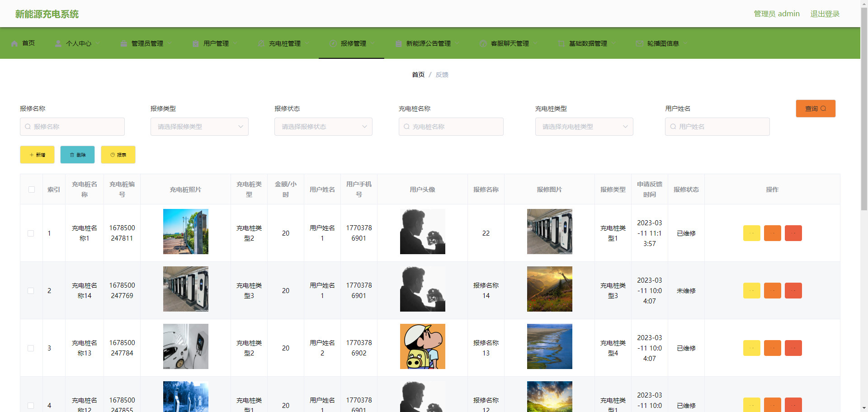Click the yellow 新增 button
The height and width of the screenshot is (412, 868).
point(37,155)
